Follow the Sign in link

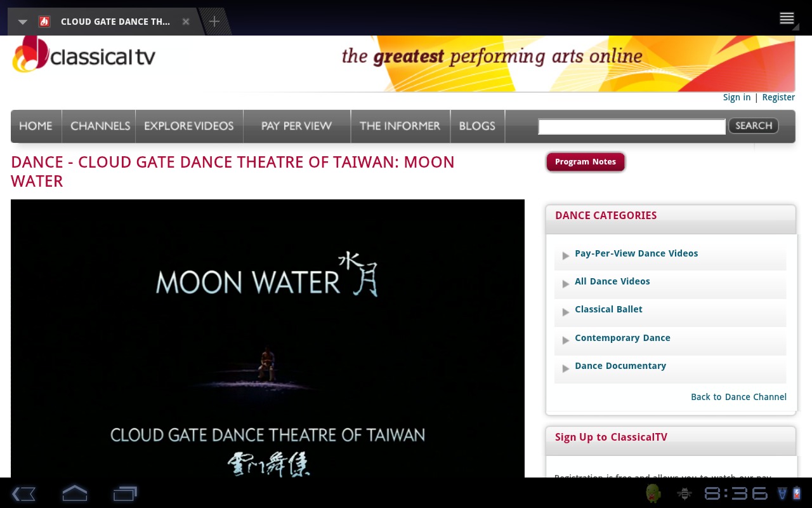click(737, 97)
